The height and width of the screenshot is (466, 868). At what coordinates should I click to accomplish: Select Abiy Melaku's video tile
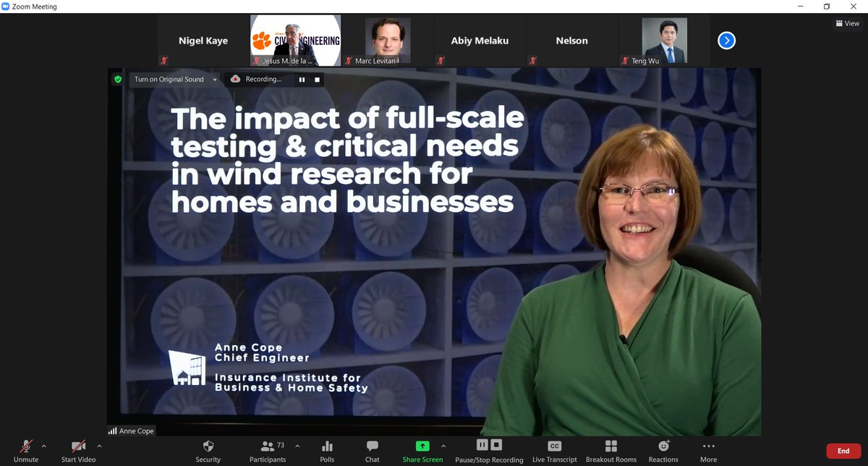coord(480,41)
